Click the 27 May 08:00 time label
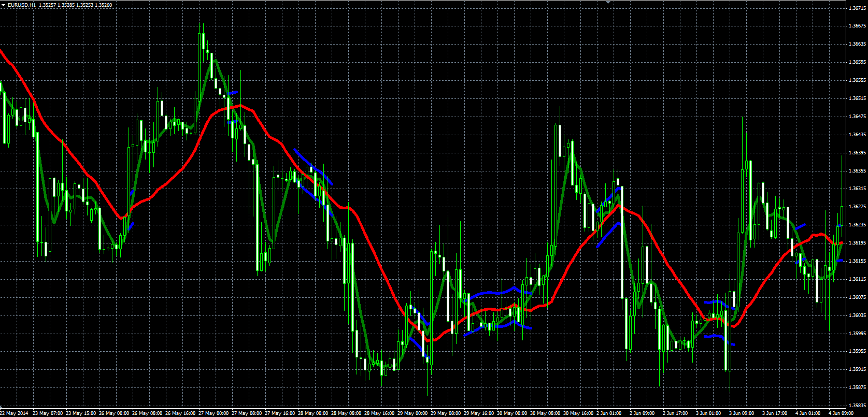 pyautogui.click(x=247, y=413)
